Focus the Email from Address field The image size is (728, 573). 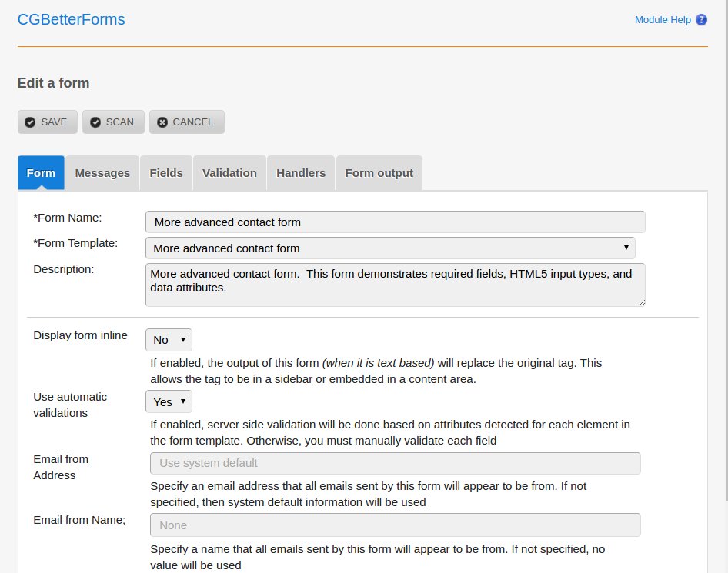pyautogui.click(x=395, y=463)
